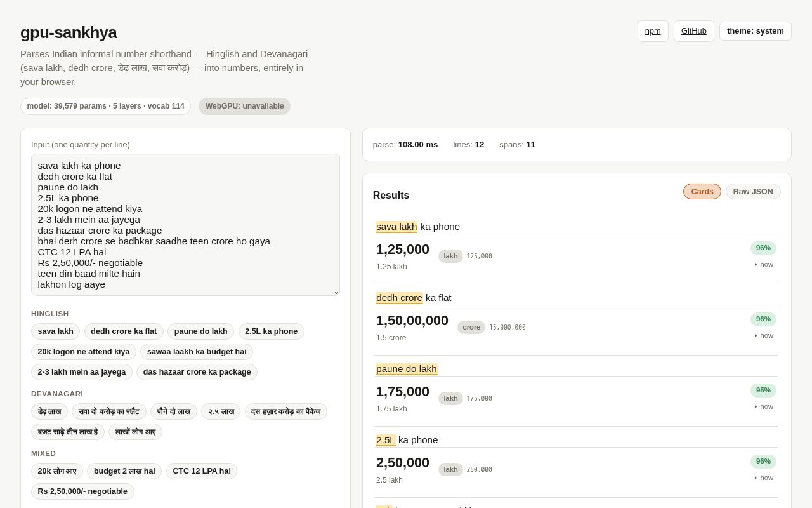
Task: Open the GitHub link
Action: 694,31
